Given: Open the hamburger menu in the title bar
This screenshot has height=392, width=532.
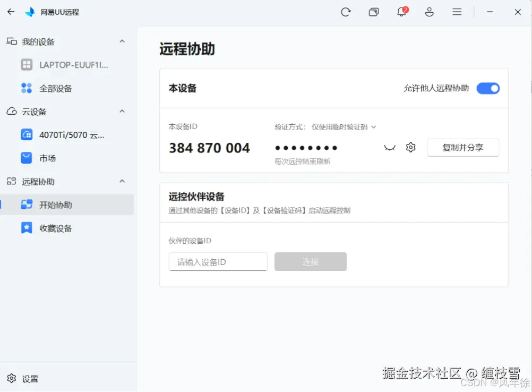Looking at the screenshot, I should tap(457, 12).
